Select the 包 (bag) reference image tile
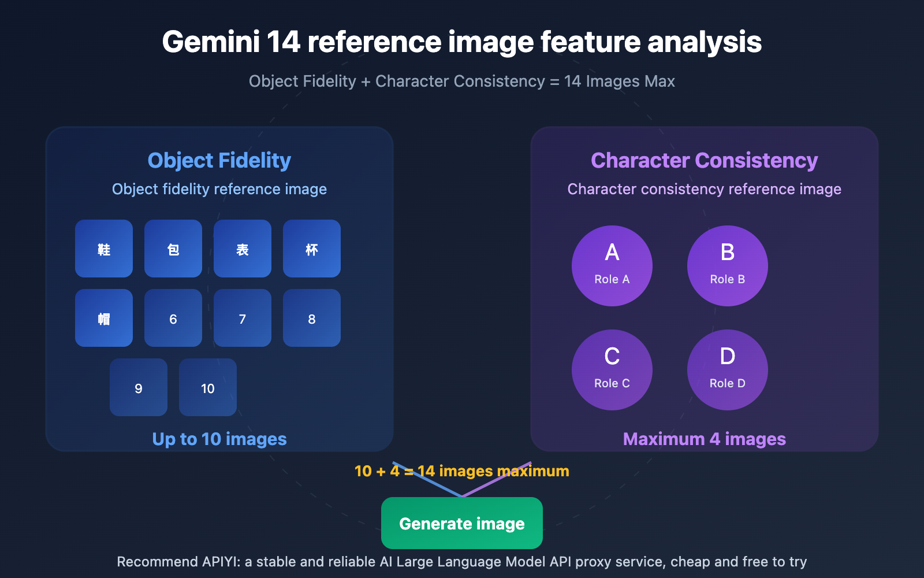The image size is (924, 578). pyautogui.click(x=173, y=249)
